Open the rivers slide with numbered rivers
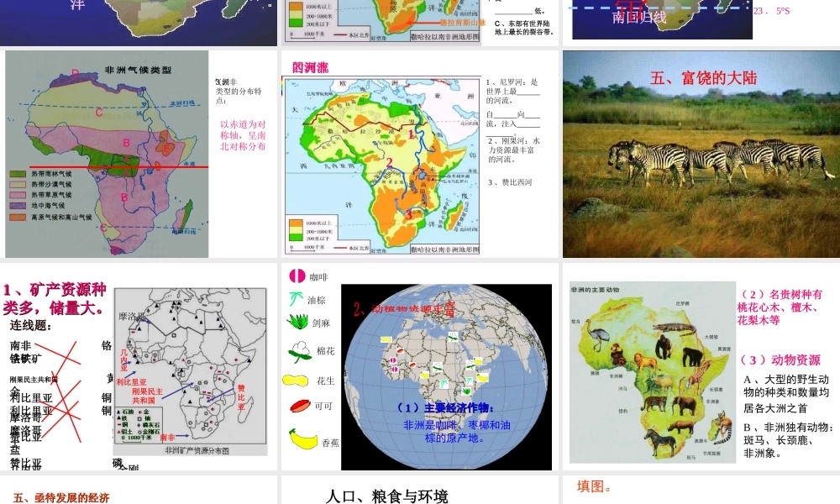The image size is (840, 504). [x=419, y=154]
